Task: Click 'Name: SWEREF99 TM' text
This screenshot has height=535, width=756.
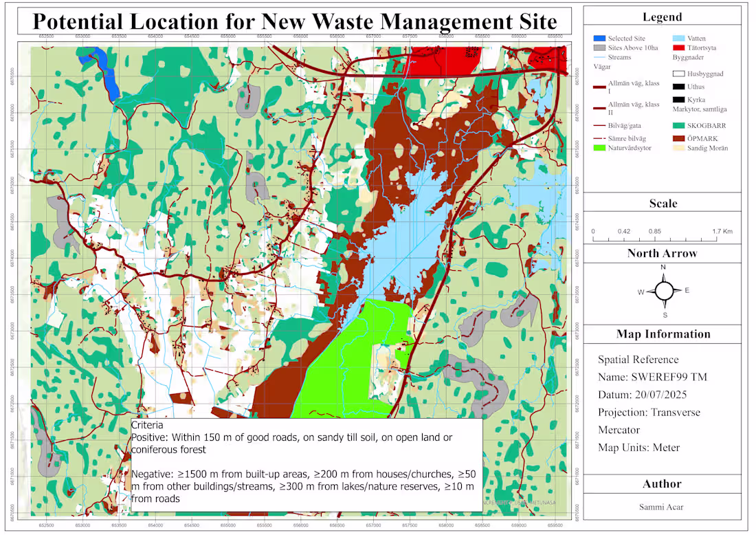Action: pyautogui.click(x=652, y=377)
